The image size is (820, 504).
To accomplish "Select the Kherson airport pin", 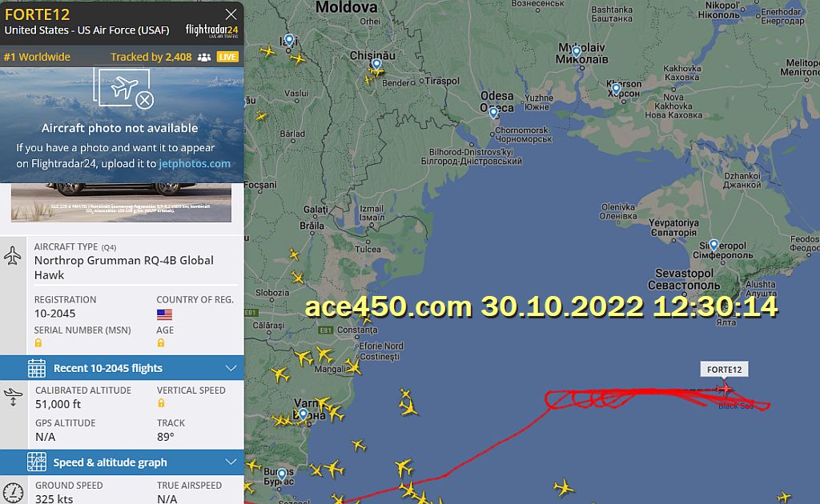I will pyautogui.click(x=617, y=89).
